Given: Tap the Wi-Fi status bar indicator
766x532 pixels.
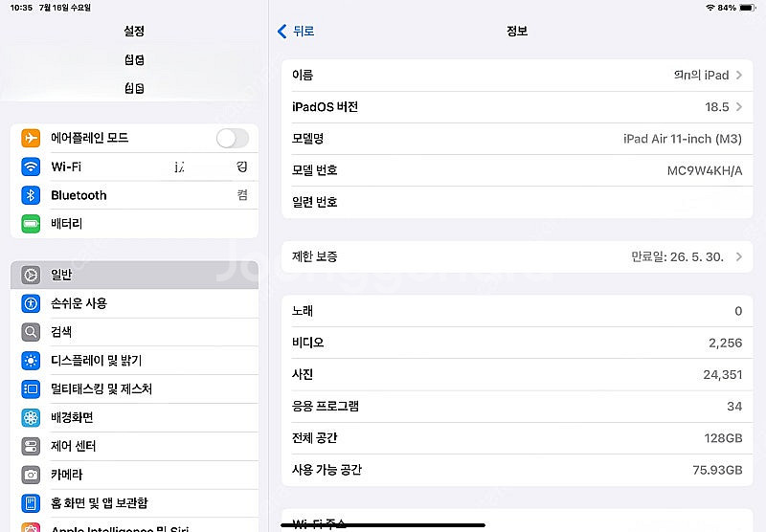Looking at the screenshot, I should (x=710, y=8).
